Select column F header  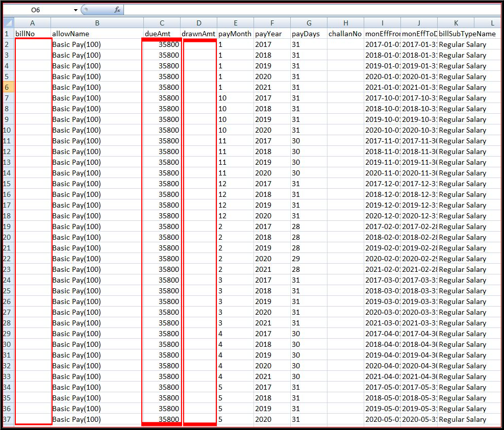point(272,23)
